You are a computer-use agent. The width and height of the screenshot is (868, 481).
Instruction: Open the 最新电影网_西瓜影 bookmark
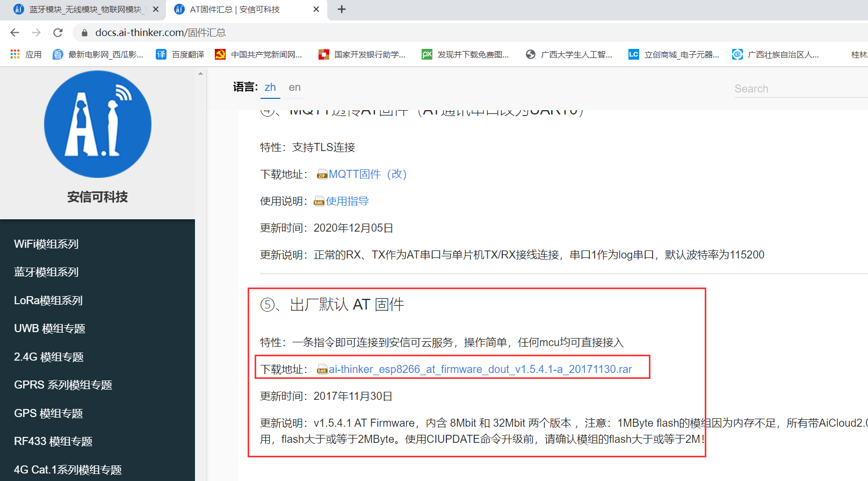(98, 54)
